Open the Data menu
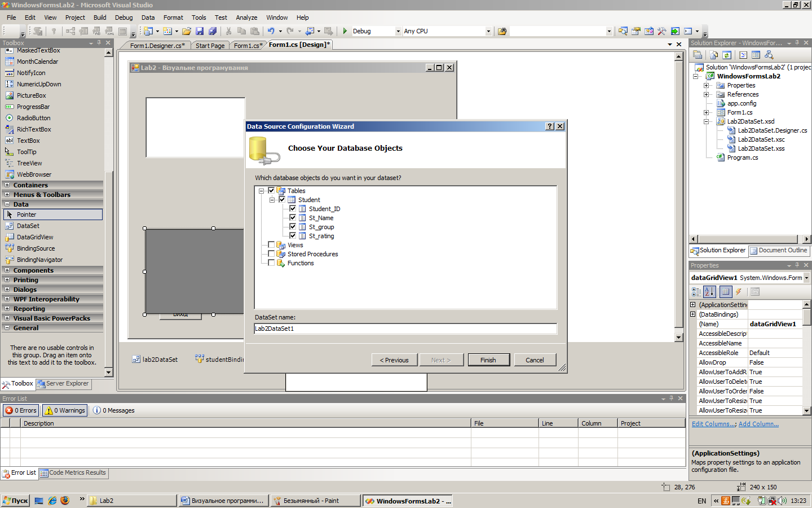 (x=148, y=17)
